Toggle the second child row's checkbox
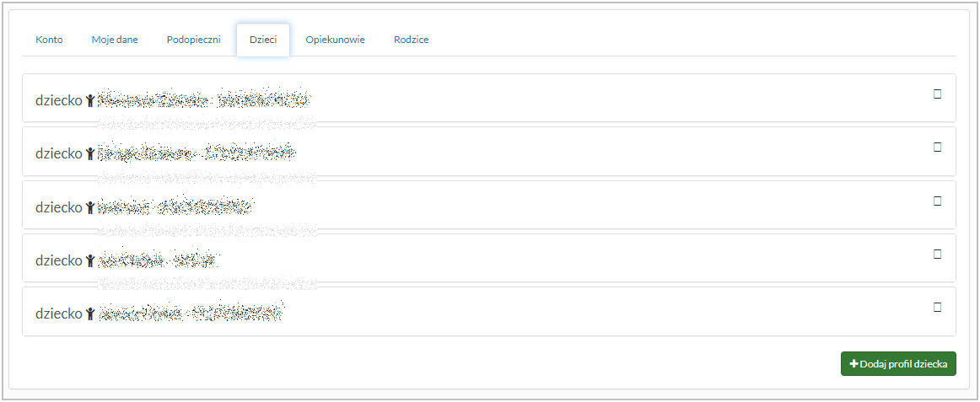The height and width of the screenshot is (402, 980). [937, 147]
